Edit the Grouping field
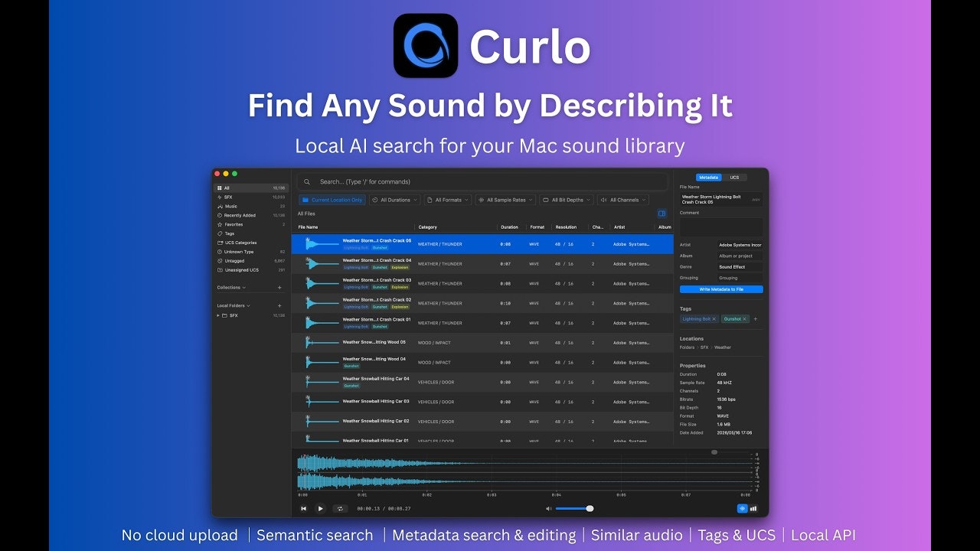 (740, 278)
